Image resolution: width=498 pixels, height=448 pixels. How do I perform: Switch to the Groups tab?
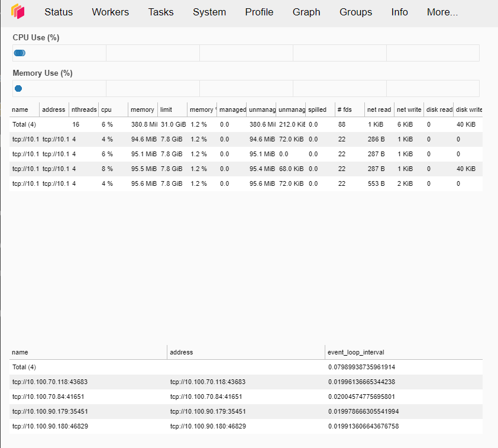[x=355, y=12]
